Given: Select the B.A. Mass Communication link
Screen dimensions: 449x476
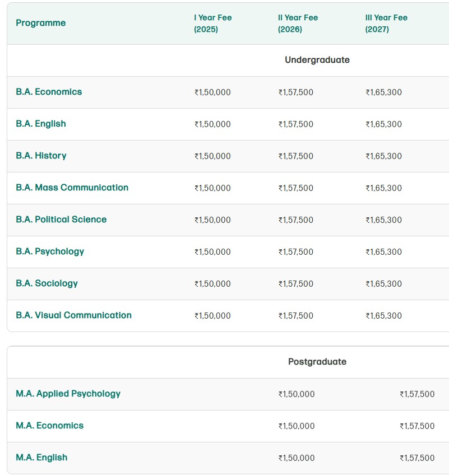Looking at the screenshot, I should pos(72,188).
